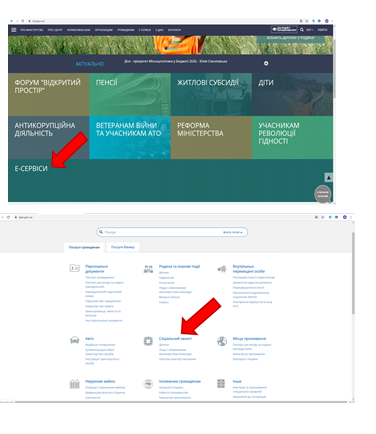Click the Діти - пріоритет Мінсоцполітики news headline

point(176,62)
